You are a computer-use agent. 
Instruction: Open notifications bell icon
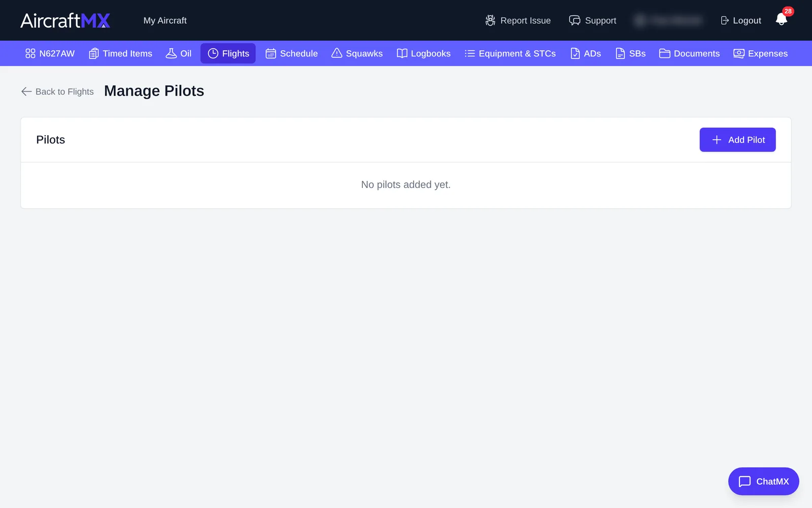781,20
